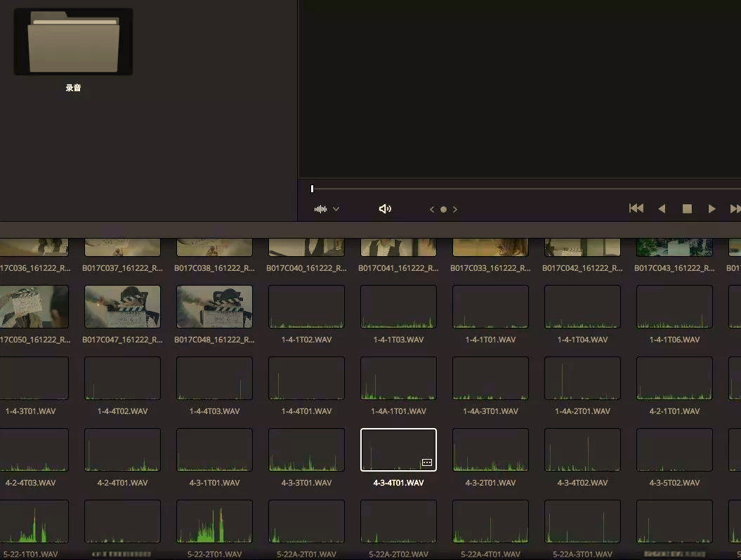Screen dimensions: 741x560
Task: Open options badge on 4-3-4T01.WAV thumbnail
Action: click(x=426, y=462)
